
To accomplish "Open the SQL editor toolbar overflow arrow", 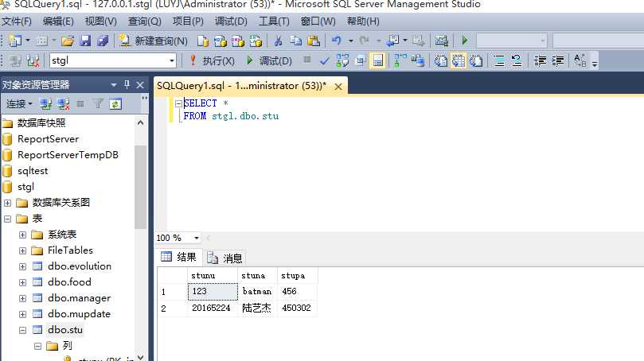I will tap(595, 63).
